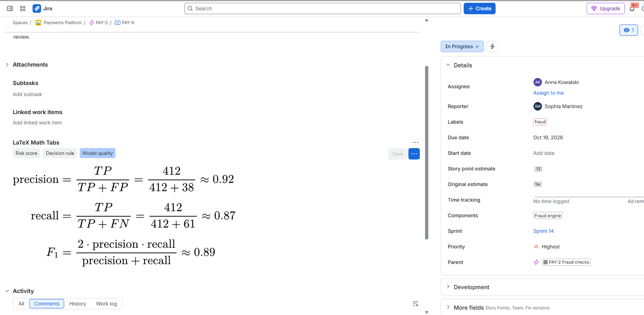Collapse the Details panel
The height and width of the screenshot is (315, 644).
[x=448, y=65]
